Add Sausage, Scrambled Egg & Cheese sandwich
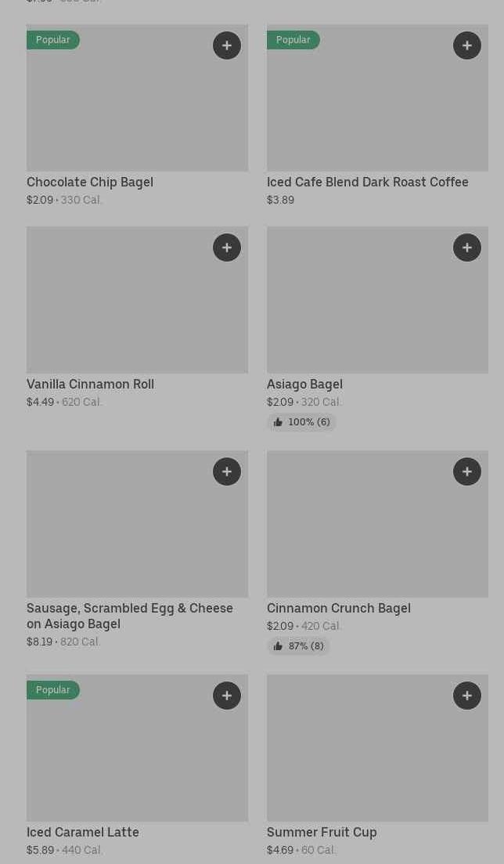This screenshot has height=864, width=504. pos(227,472)
